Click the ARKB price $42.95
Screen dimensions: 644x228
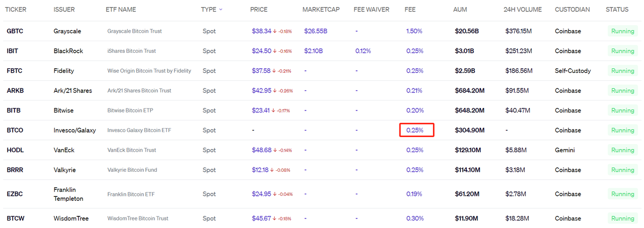pos(262,90)
